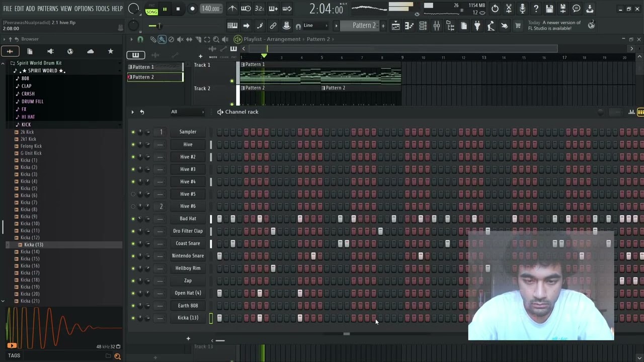Unmute the Hive #6 channel LED

[x=133, y=207]
